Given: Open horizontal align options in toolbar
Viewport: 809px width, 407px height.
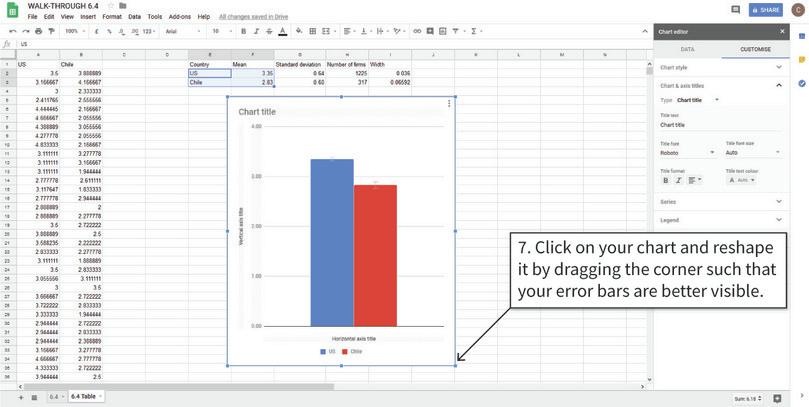Looking at the screenshot, I should [x=349, y=31].
